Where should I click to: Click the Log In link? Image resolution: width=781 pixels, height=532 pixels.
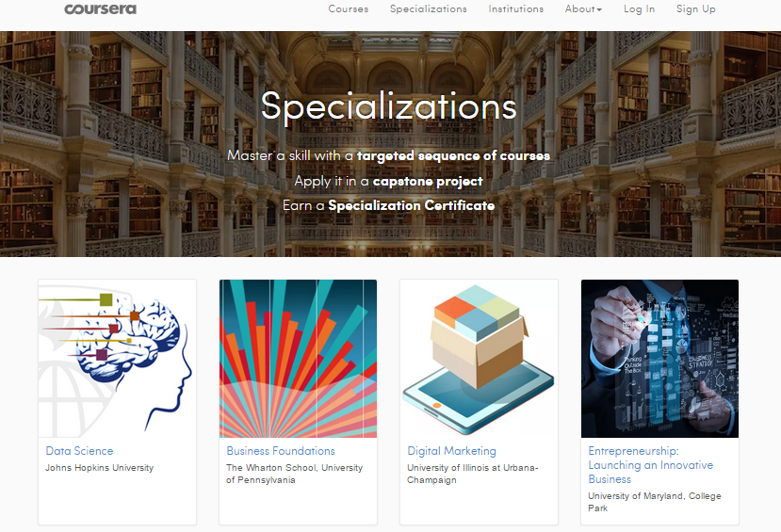[x=639, y=9]
